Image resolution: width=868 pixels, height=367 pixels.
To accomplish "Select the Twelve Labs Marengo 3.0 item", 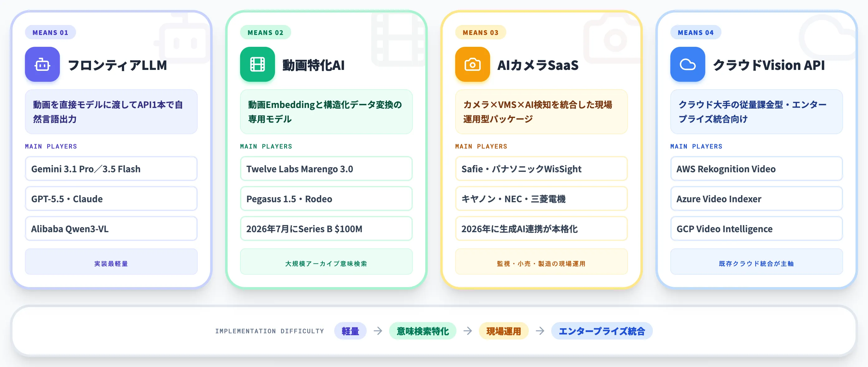I will point(326,169).
